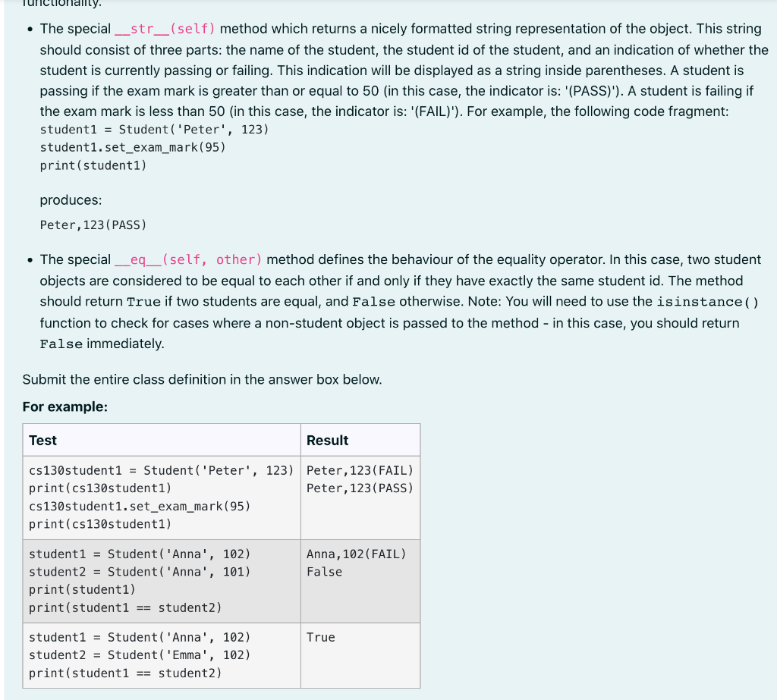The image size is (777, 700).
Task: Click the True result in the last row
Action: click(319, 637)
